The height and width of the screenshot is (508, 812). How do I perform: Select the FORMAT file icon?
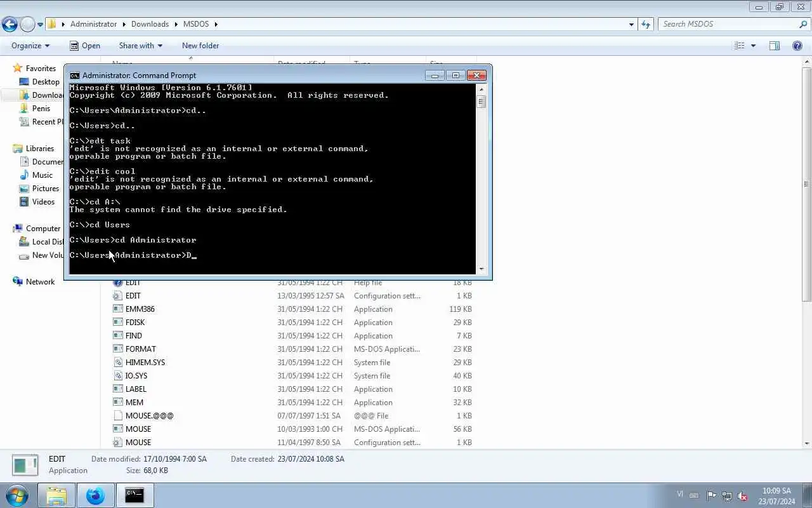point(117,349)
